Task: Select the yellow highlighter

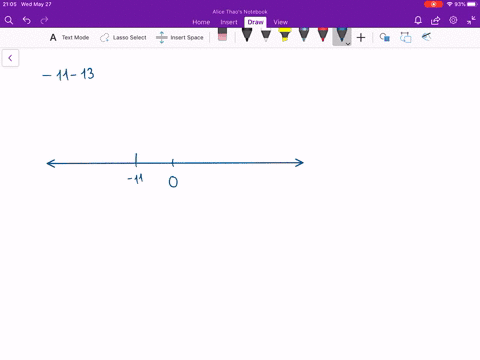Action: 285,35
